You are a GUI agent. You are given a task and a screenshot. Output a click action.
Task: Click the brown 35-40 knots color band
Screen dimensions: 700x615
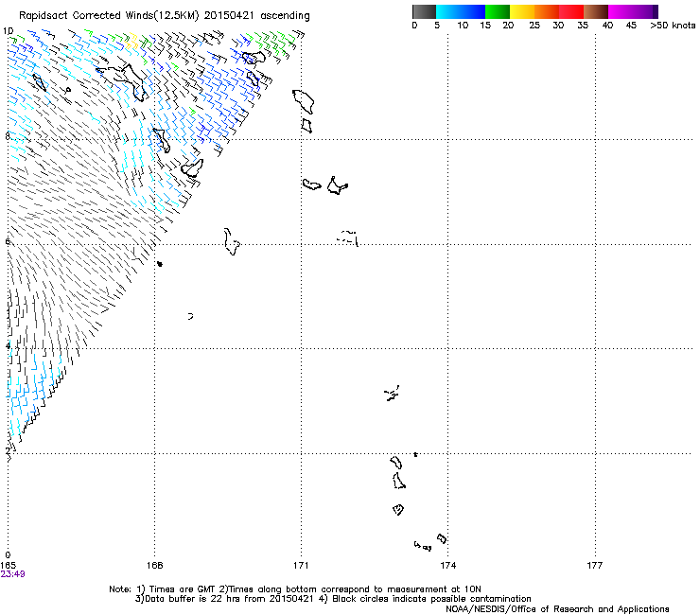596,11
